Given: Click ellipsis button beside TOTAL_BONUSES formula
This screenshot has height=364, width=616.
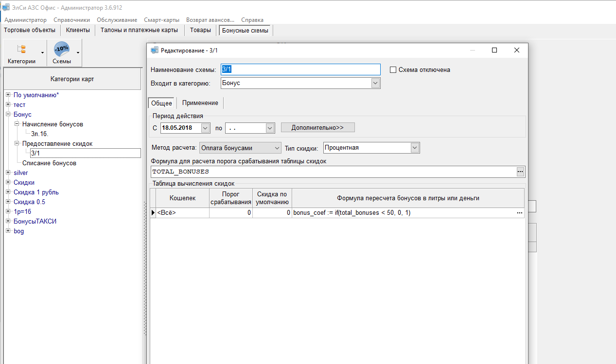Looking at the screenshot, I should tap(520, 172).
